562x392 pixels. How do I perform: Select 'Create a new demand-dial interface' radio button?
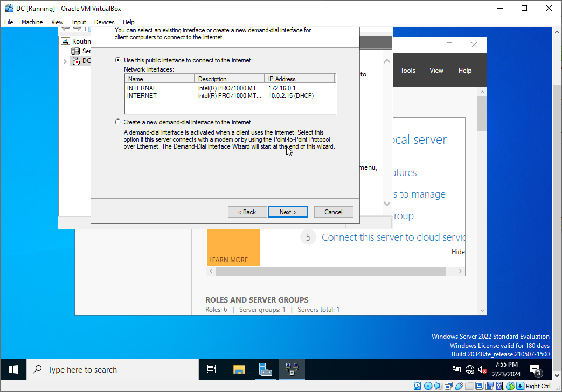click(117, 122)
